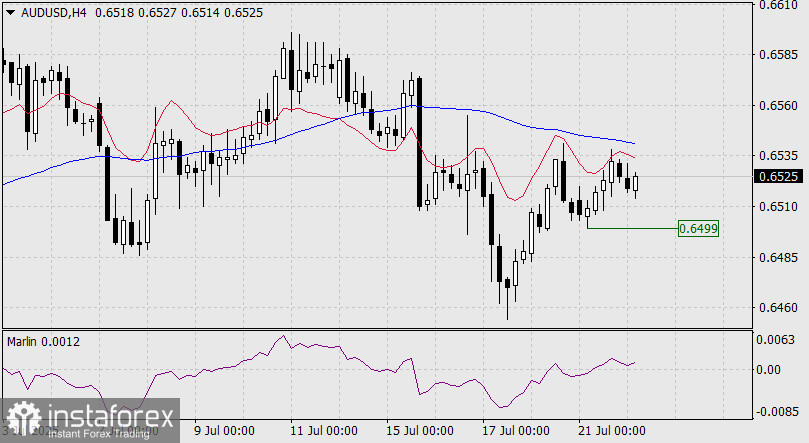Click the 0.6585 price axis label
This screenshot has height=443, width=809.
click(x=778, y=55)
